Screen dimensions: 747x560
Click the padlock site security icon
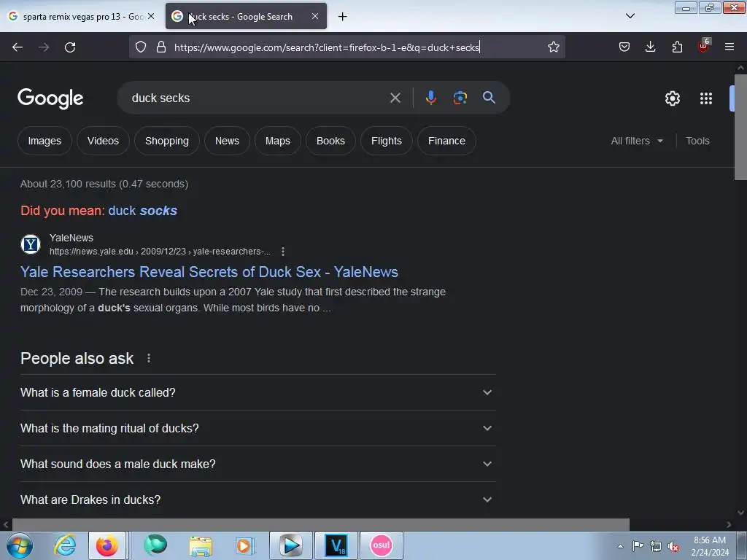pos(161,47)
